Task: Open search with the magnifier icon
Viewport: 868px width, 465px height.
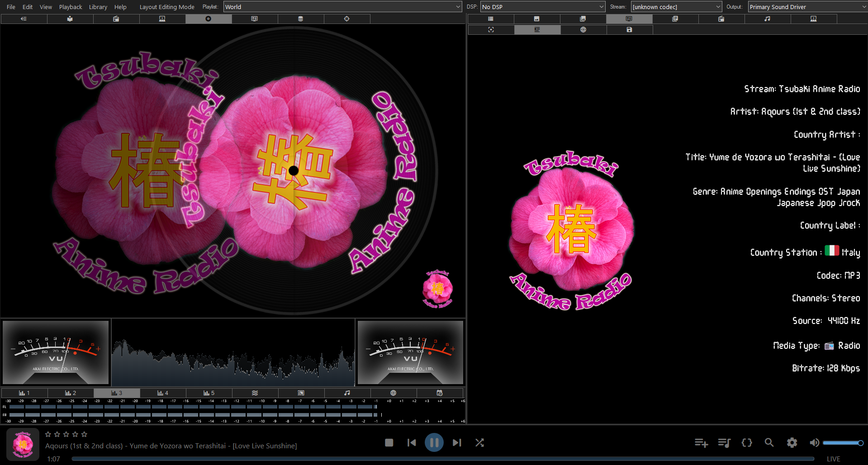Action: (769, 443)
